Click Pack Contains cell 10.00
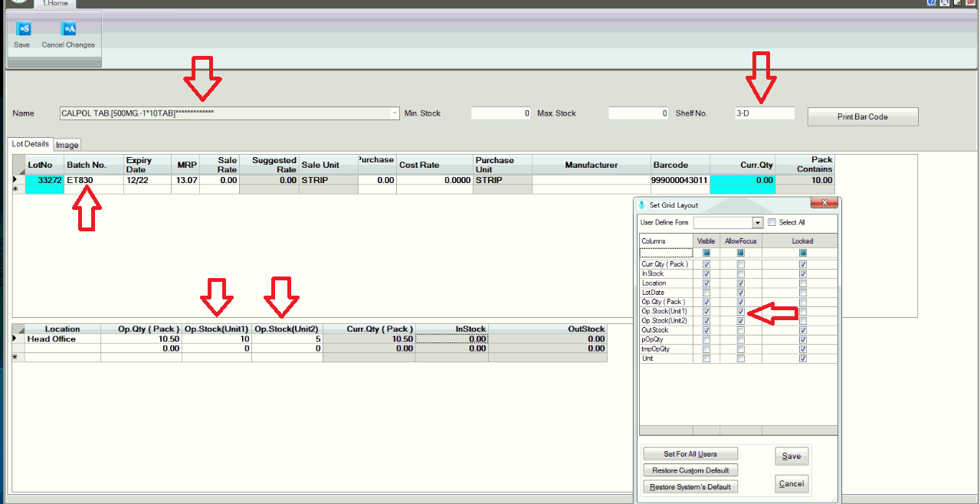The height and width of the screenshot is (504, 980). tap(805, 180)
